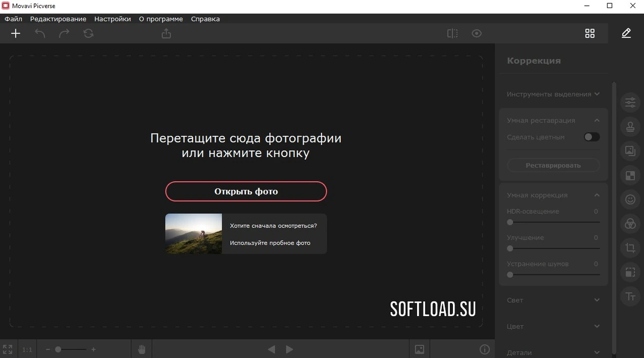The height and width of the screenshot is (358, 644).
Task: Select the hand pan tool
Action: [x=142, y=349]
